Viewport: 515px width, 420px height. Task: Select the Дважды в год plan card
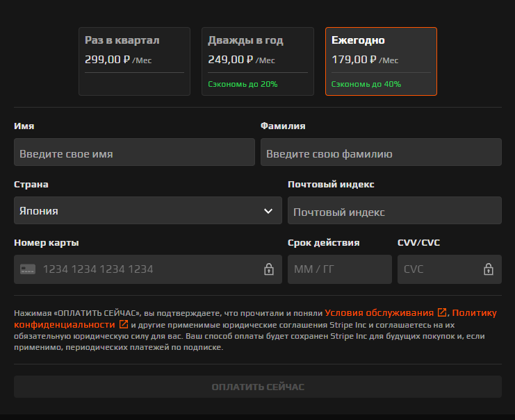(x=257, y=61)
